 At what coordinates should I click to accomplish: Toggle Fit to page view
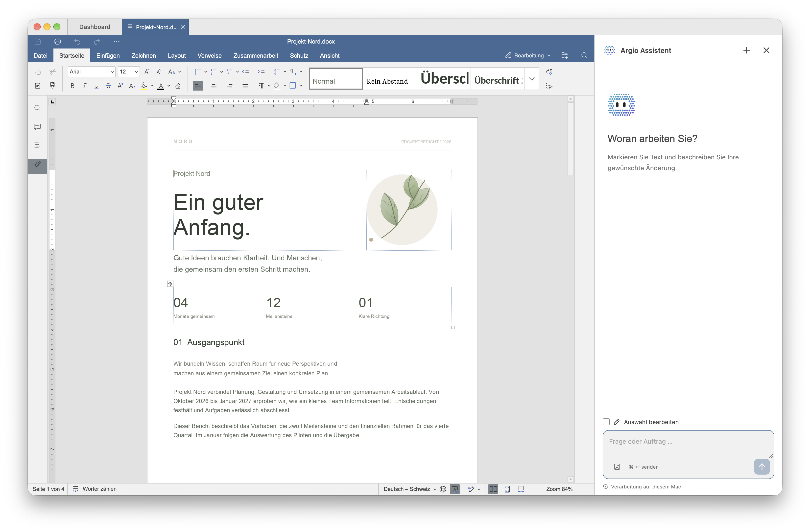pyautogui.click(x=507, y=489)
